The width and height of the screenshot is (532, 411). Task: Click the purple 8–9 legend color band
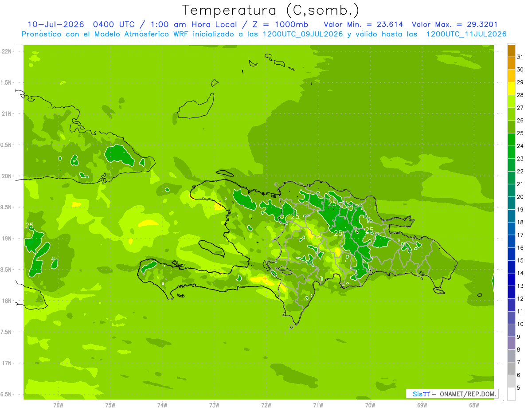[x=511, y=344]
